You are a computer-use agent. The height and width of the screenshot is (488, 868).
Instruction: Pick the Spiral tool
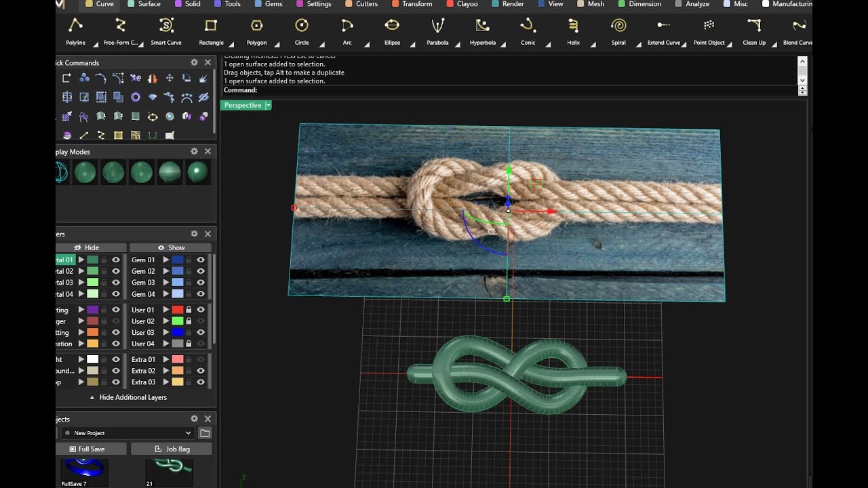[x=618, y=26]
